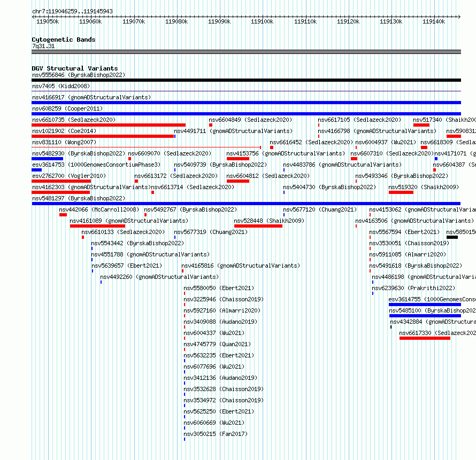Click nsv6060669 (Wu2021) label
The image size is (476, 460).
tap(214, 423)
